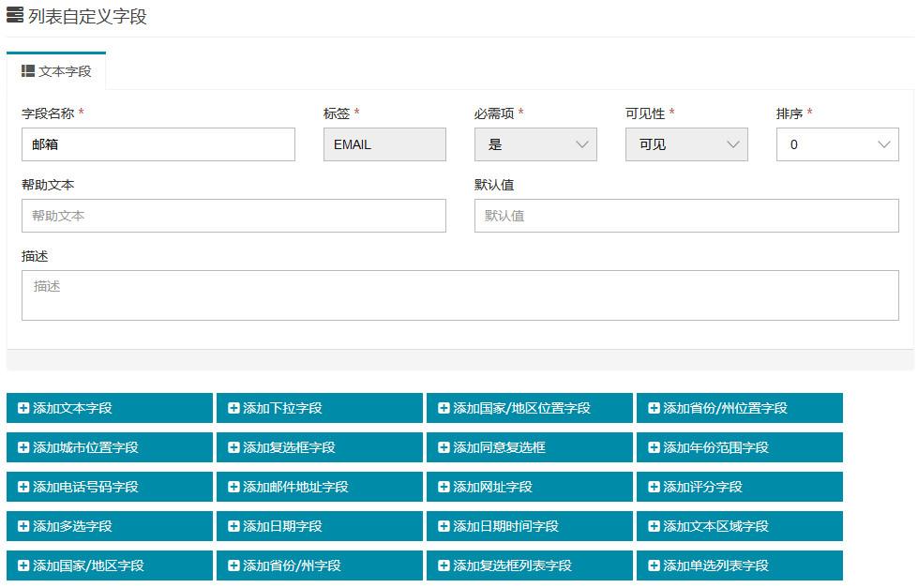The height and width of the screenshot is (588, 918).
Task: Click the grid icon on the 文本字段 tab
Action: 27,71
